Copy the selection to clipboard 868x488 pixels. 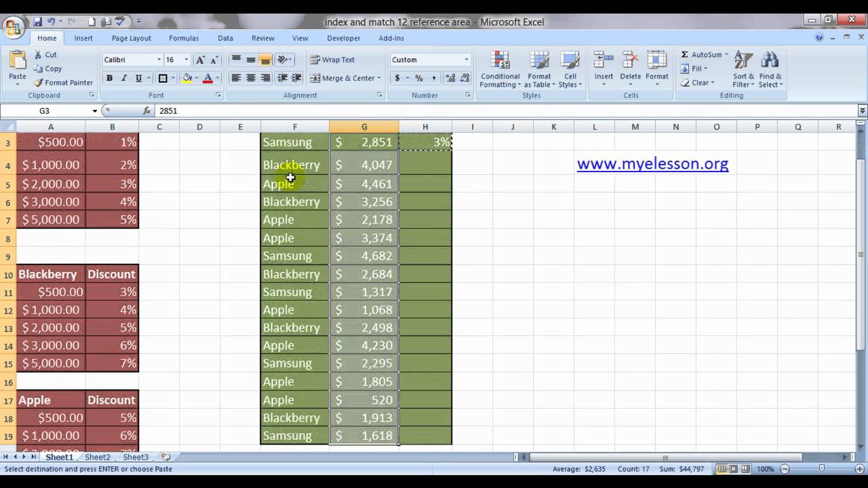tap(47, 68)
